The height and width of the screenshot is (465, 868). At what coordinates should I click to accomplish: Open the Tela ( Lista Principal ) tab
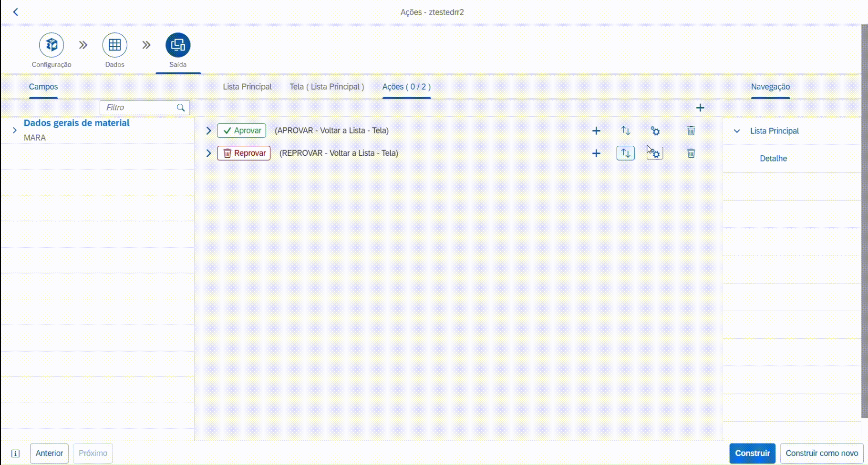pos(327,87)
